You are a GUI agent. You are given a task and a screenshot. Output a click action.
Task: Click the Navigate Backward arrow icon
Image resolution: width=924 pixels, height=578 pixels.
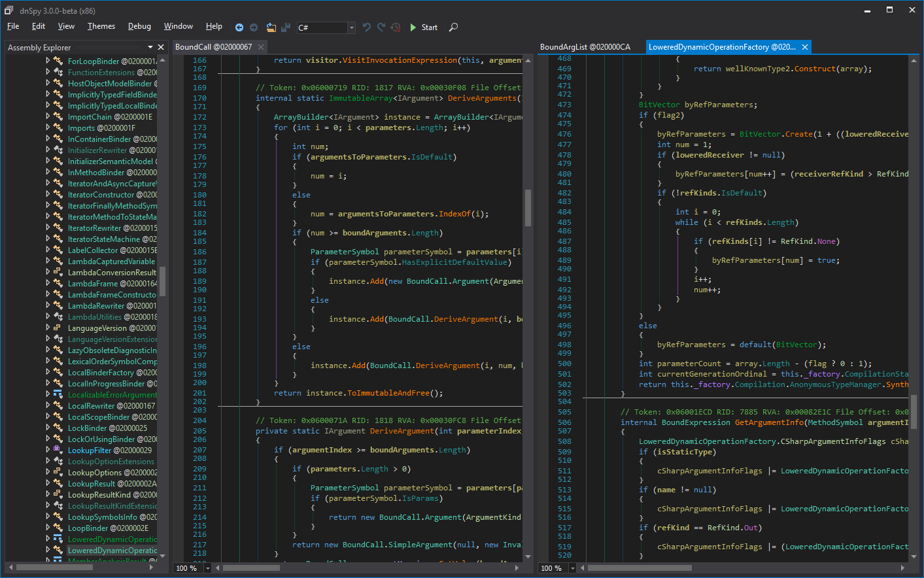click(239, 27)
